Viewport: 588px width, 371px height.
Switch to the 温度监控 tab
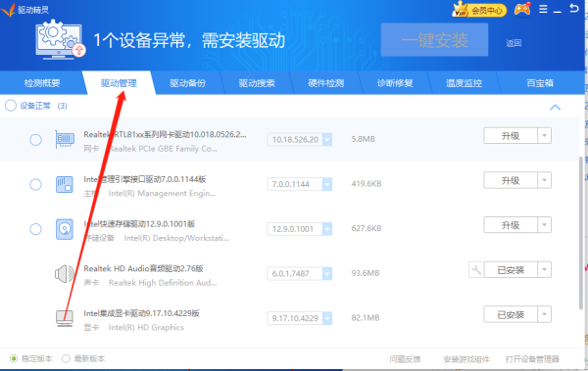[x=464, y=83]
